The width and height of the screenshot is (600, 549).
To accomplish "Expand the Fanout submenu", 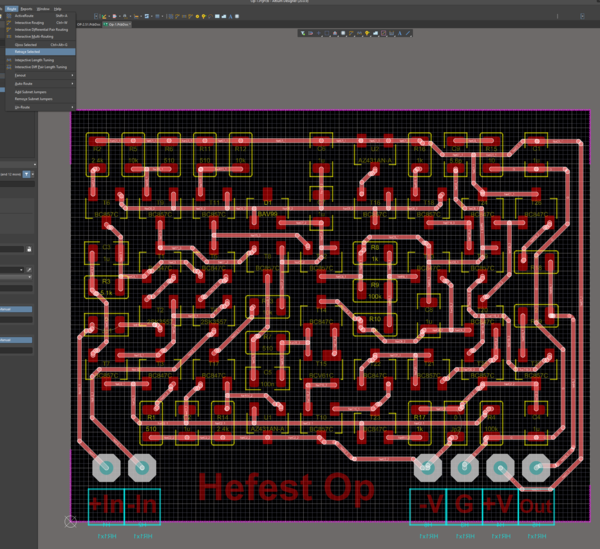I will click(x=41, y=75).
